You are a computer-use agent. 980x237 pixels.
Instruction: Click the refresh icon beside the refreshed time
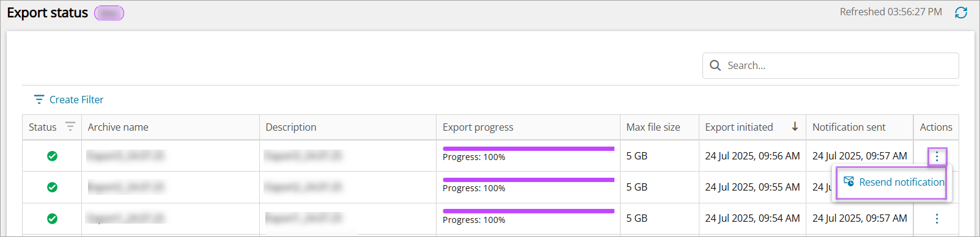pos(961,12)
